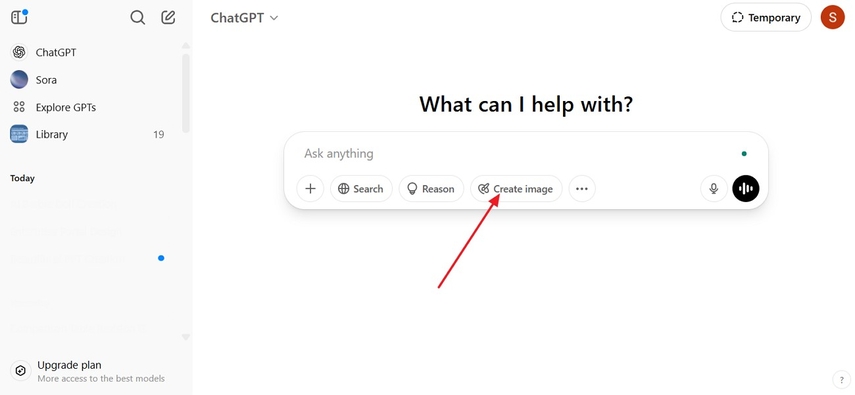Toggle the sidebar panel icon
855x395 pixels.
(x=19, y=17)
